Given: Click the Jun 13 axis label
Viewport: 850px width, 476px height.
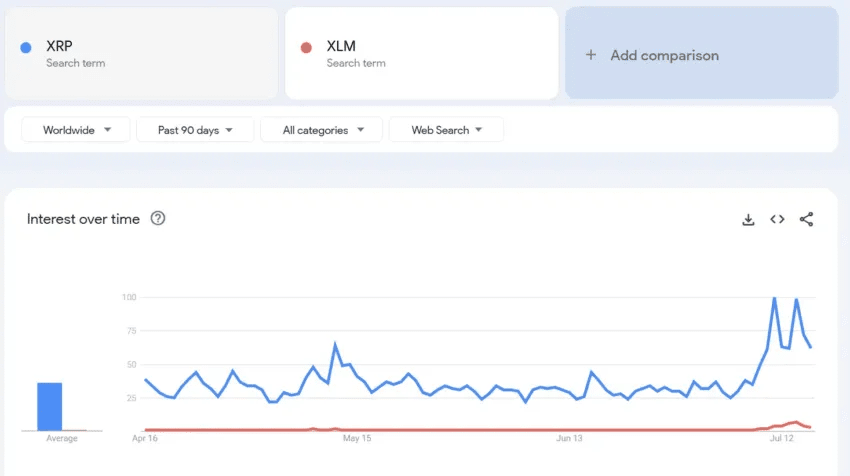Looking at the screenshot, I should coord(569,438).
